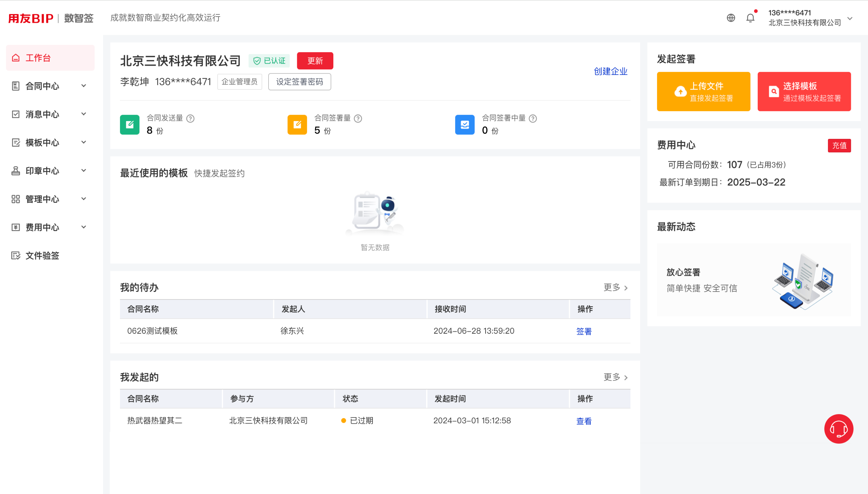
Task: Click the 快捷发起签约 subtitle text
Action: (219, 174)
